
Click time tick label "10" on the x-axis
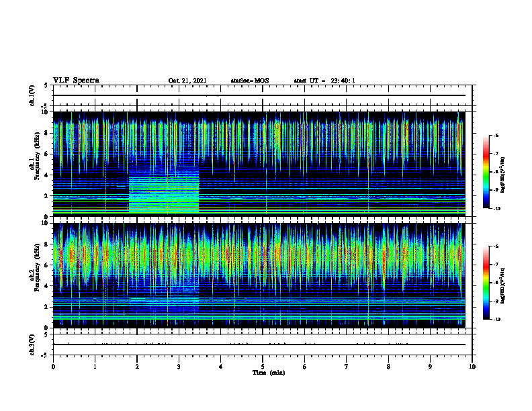coord(472,367)
